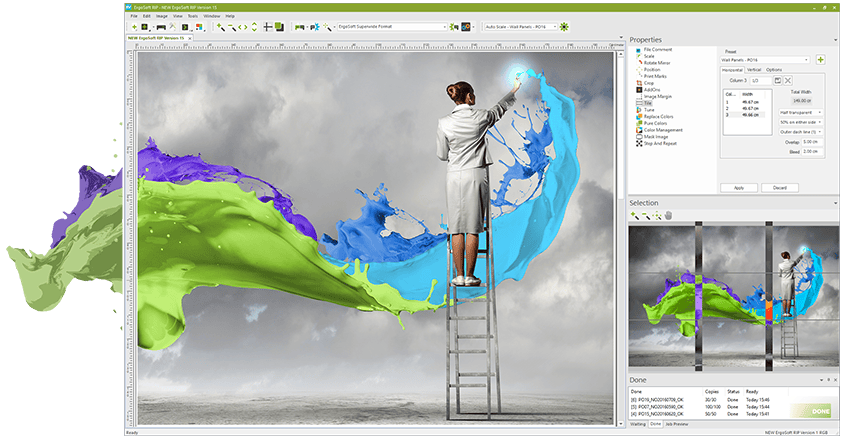Switch to the Vertical tab

pyautogui.click(x=754, y=70)
